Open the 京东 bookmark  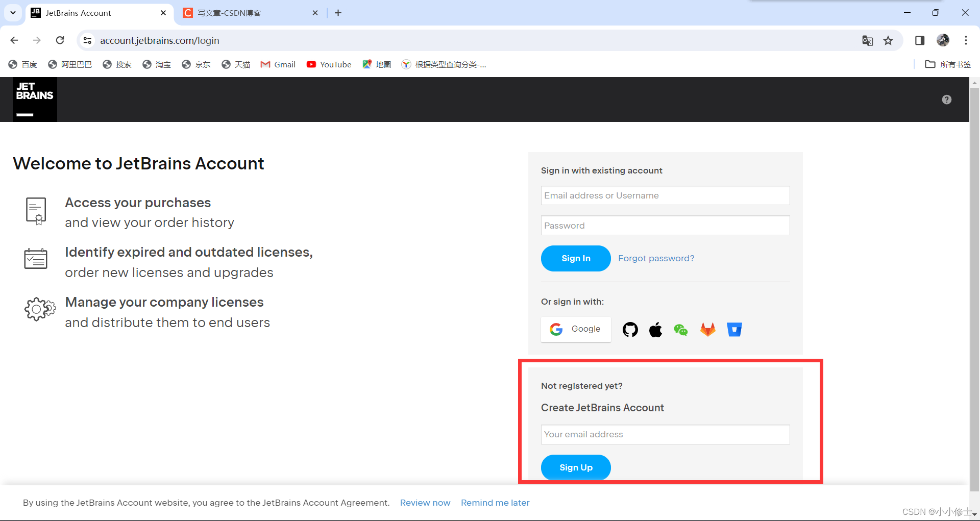tap(196, 64)
